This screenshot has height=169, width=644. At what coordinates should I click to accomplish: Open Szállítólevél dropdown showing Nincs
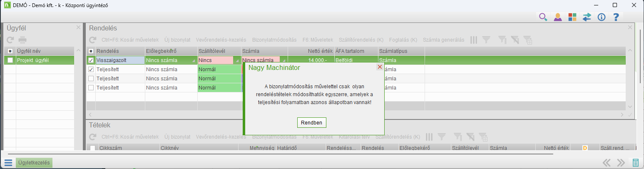click(x=238, y=61)
